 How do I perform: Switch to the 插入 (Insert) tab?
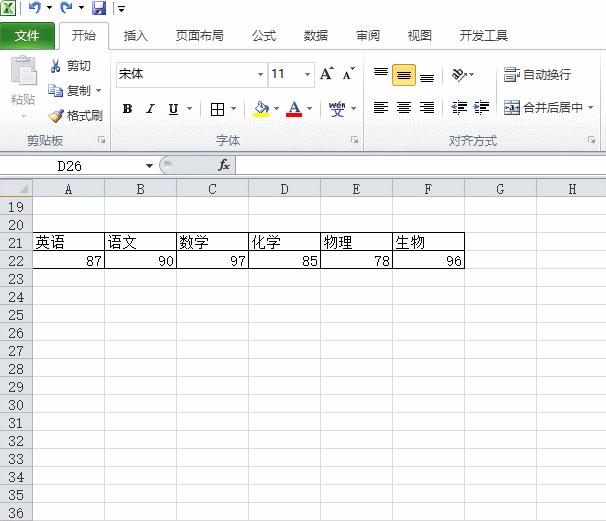click(135, 36)
